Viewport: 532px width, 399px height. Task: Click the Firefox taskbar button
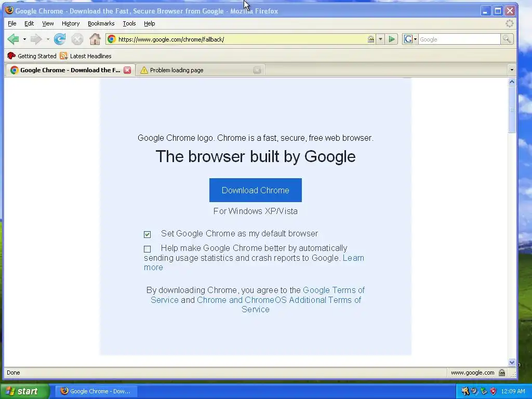(97, 391)
